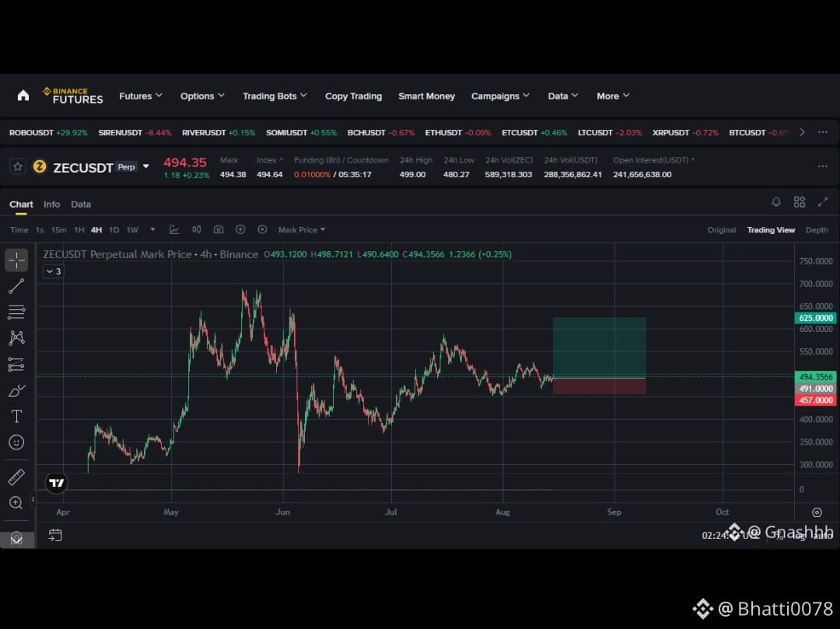Select the Time interval option
Image resolution: width=840 pixels, height=629 pixels.
pyautogui.click(x=19, y=230)
